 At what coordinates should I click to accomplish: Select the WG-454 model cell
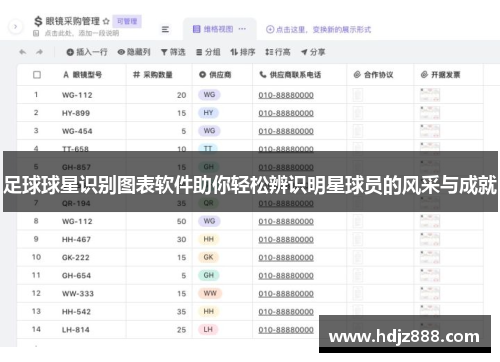(x=77, y=131)
